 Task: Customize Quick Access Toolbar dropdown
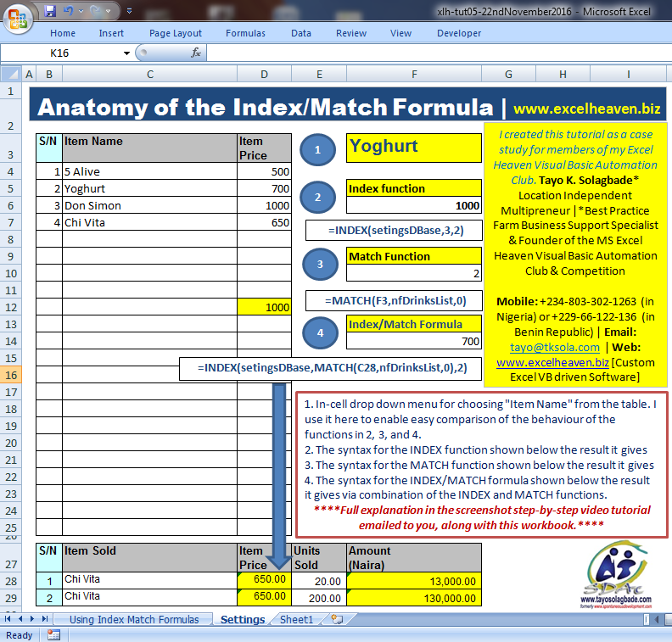coord(130,11)
